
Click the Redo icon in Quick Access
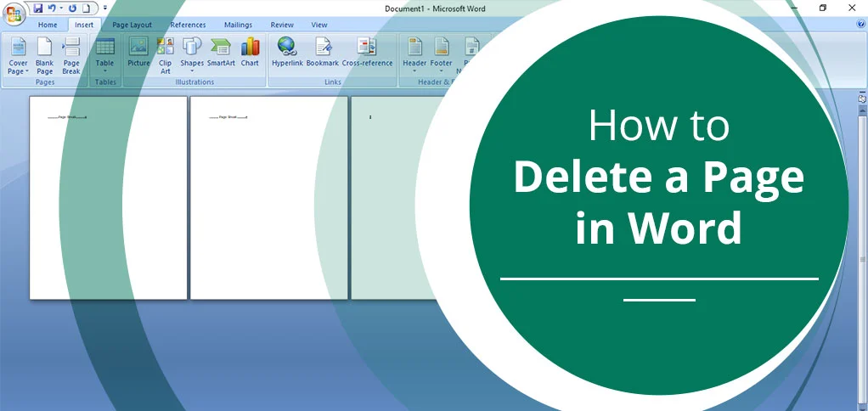point(72,8)
